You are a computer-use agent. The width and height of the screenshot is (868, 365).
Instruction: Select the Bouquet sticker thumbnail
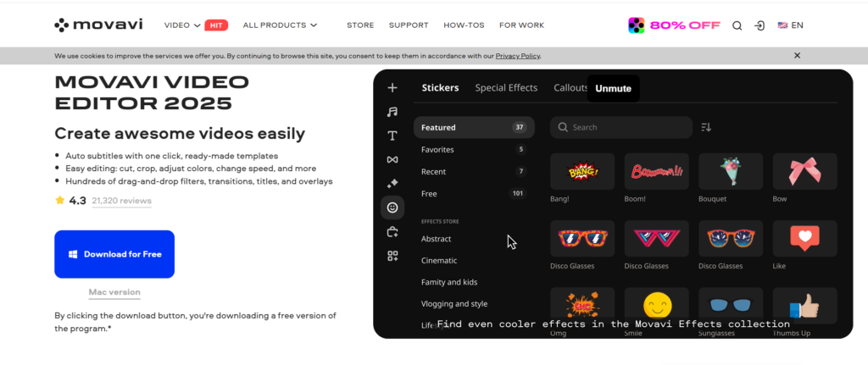point(731,171)
